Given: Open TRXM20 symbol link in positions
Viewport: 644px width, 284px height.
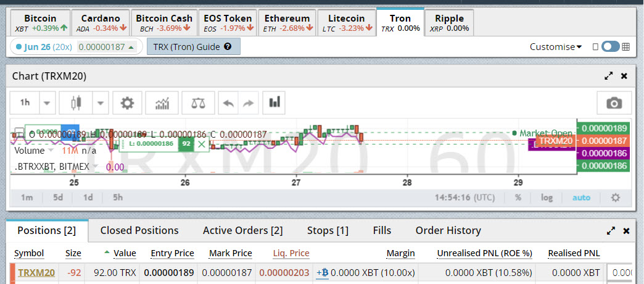Looking at the screenshot, I should point(36,273).
